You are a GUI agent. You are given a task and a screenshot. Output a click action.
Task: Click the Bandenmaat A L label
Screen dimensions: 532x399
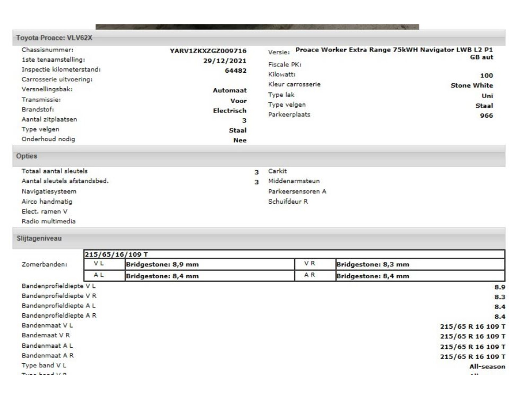click(x=47, y=346)
